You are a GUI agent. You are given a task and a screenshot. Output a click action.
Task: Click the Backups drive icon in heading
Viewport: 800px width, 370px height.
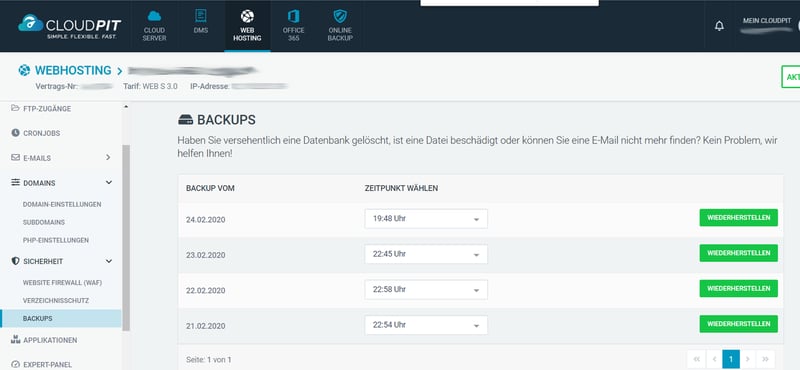click(186, 120)
